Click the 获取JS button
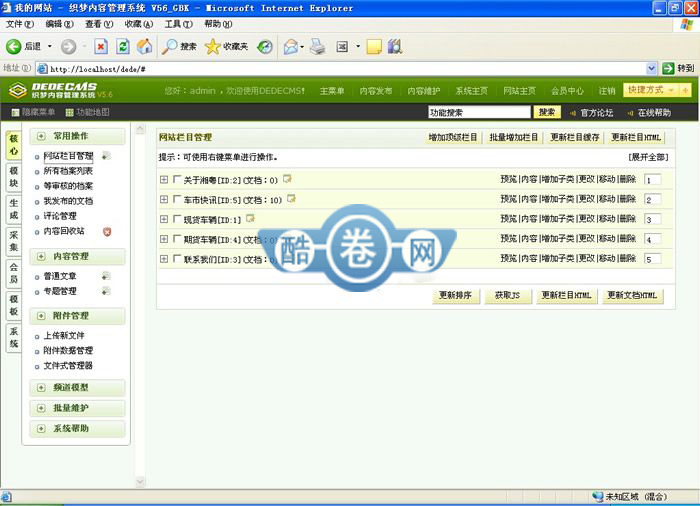This screenshot has width=700, height=506. (x=508, y=295)
